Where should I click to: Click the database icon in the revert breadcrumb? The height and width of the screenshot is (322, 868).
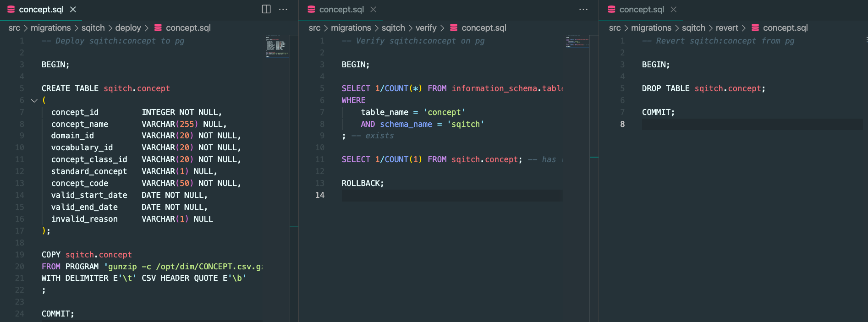[755, 27]
